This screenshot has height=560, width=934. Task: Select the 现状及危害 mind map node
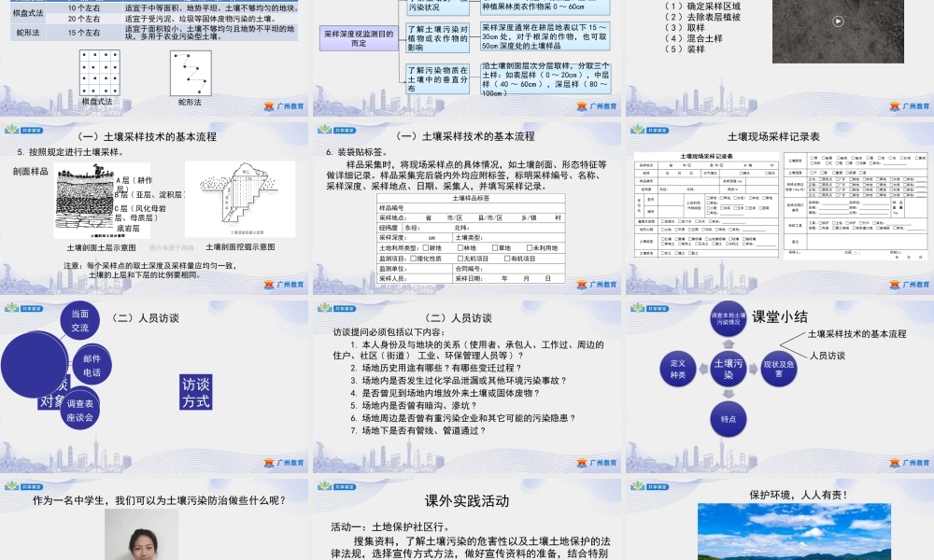click(779, 368)
